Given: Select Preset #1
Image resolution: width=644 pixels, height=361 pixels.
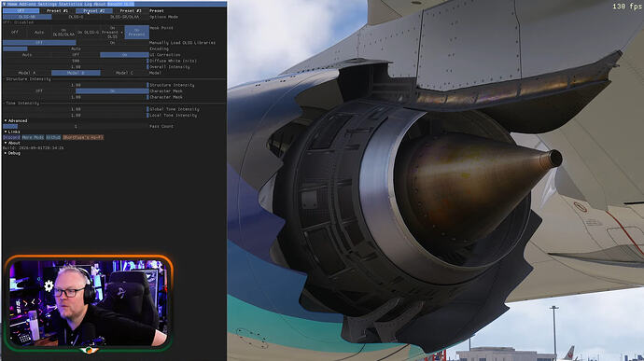Looking at the screenshot, I should 57,10.
